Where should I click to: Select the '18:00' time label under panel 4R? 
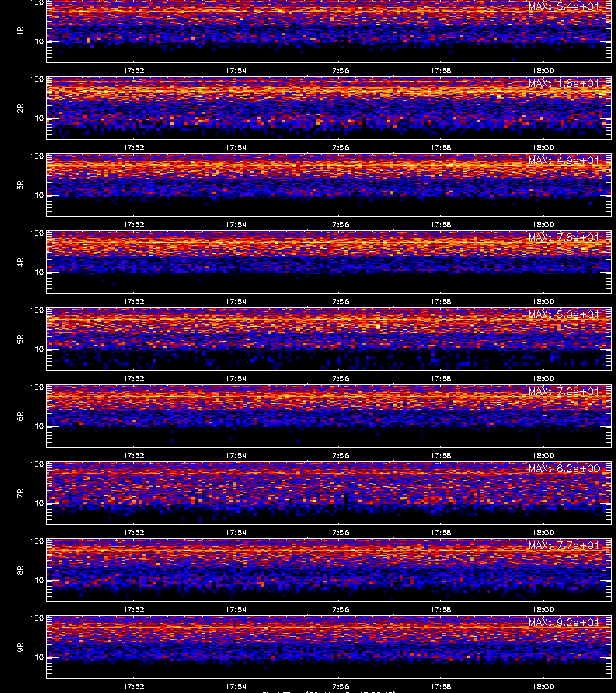(x=543, y=301)
